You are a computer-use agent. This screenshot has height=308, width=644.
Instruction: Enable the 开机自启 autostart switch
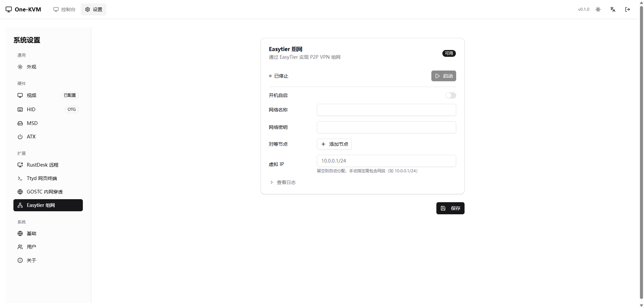click(450, 96)
